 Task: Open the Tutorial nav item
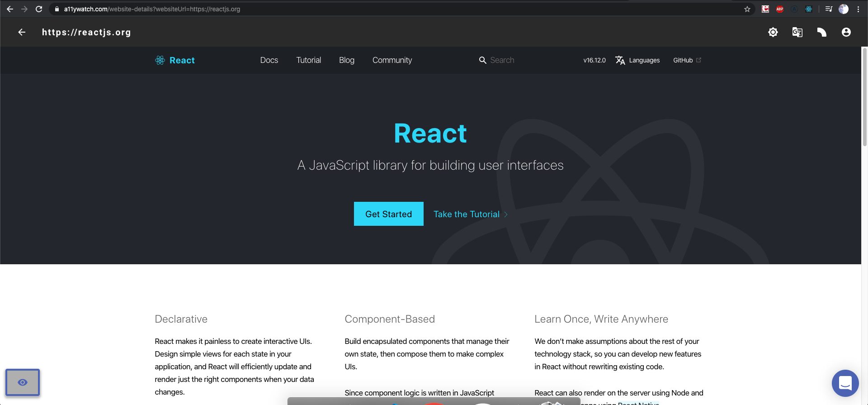(x=309, y=60)
